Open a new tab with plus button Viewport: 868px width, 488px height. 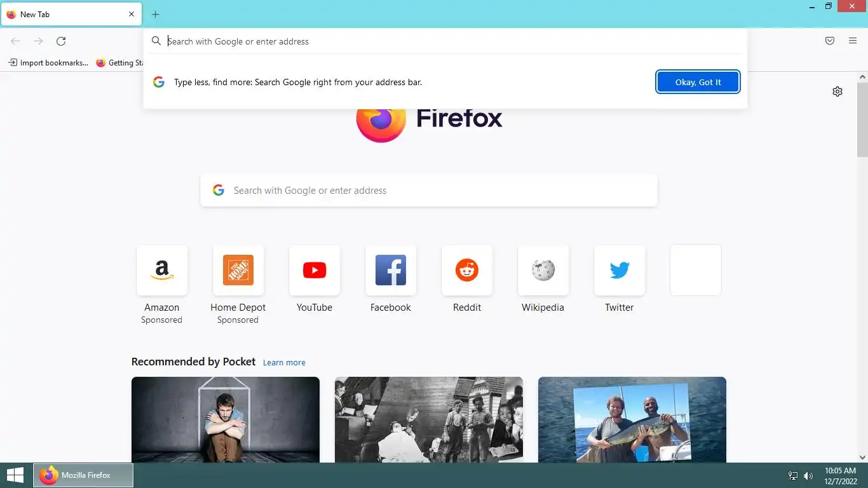tap(155, 14)
